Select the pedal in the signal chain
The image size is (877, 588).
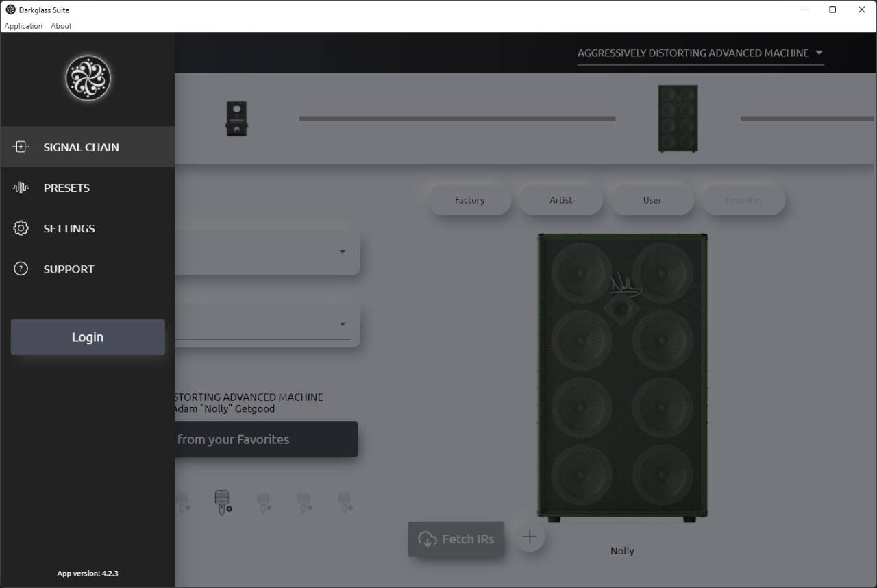236,119
